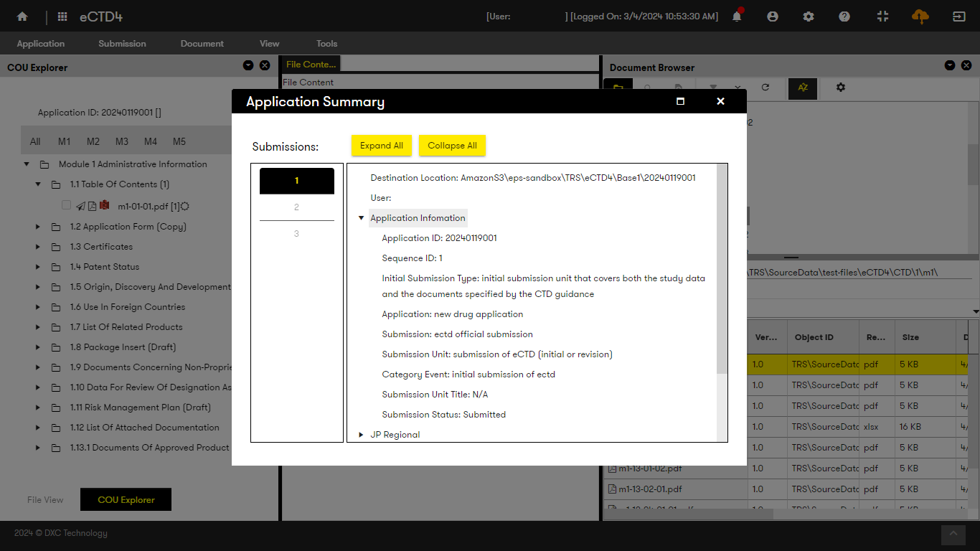The image size is (980, 551).
Task: Click the logout icon in the top bar
Action: point(958,17)
